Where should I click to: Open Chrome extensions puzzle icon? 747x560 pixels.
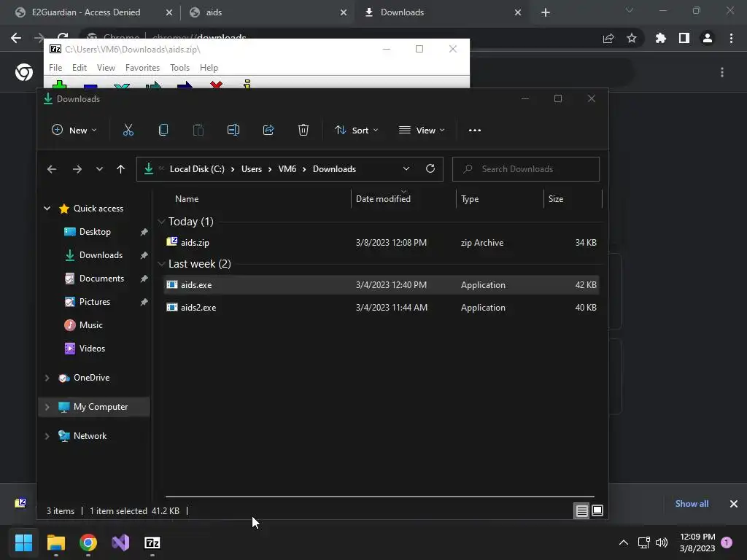tap(660, 38)
